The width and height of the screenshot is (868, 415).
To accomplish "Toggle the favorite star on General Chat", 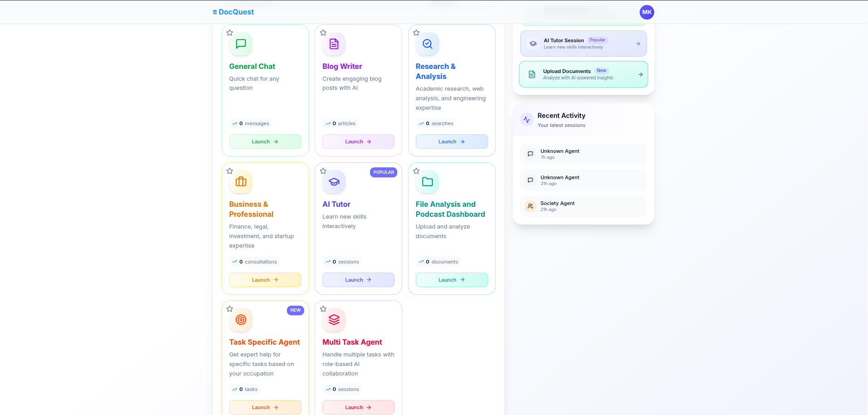I will coord(229,33).
